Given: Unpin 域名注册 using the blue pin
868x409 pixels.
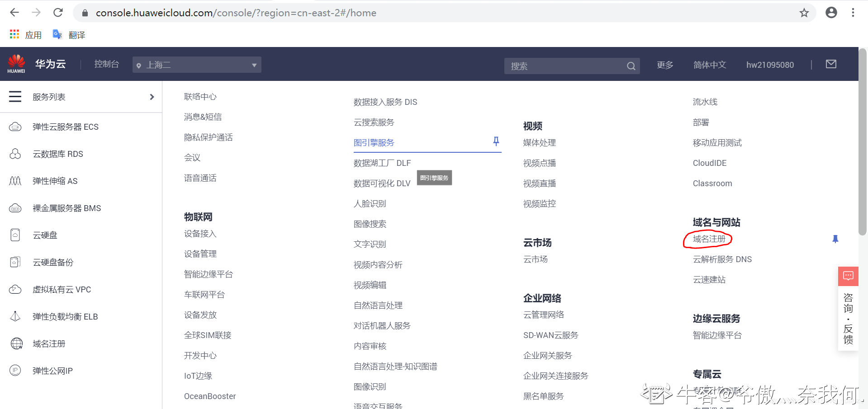Looking at the screenshot, I should [x=835, y=239].
